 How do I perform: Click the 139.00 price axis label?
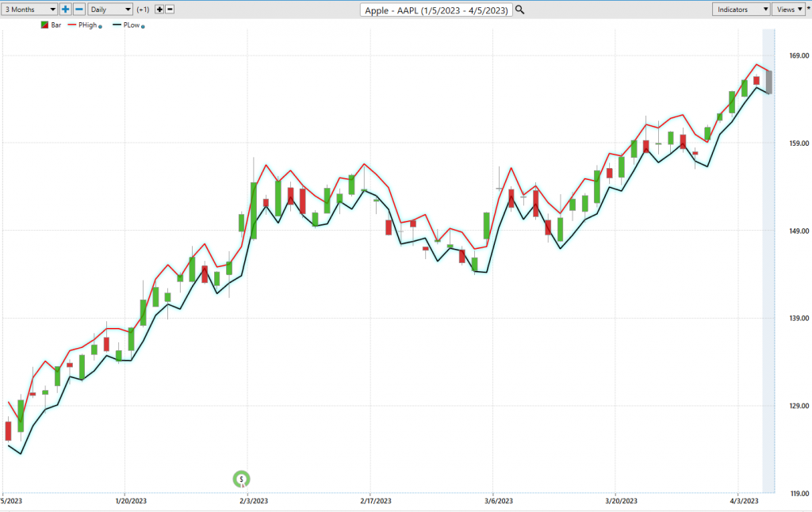(x=799, y=319)
